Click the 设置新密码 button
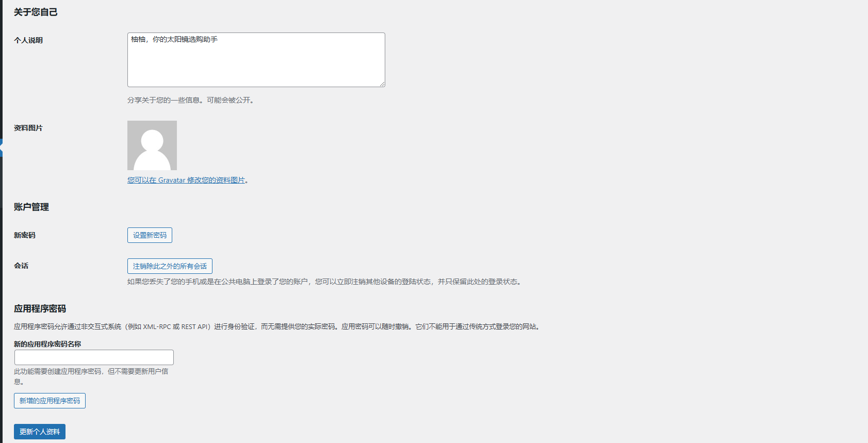Screen dimensions: 868x443 click(150, 235)
